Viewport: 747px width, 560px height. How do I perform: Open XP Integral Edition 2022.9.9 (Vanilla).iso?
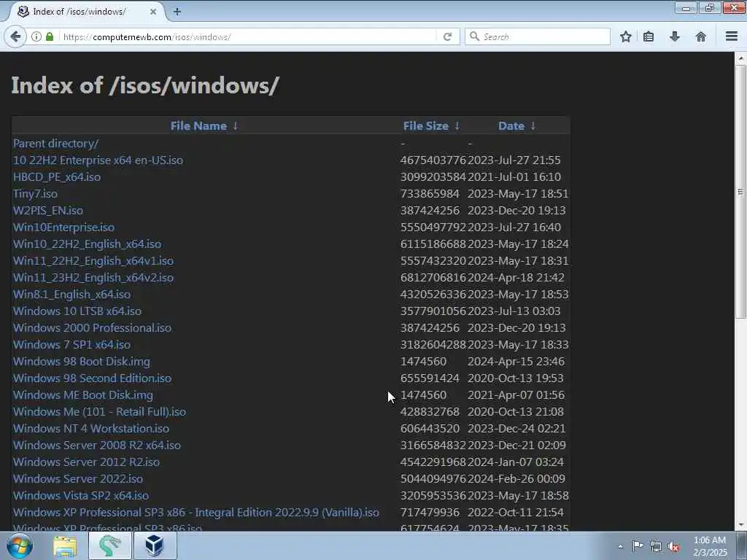click(x=196, y=513)
